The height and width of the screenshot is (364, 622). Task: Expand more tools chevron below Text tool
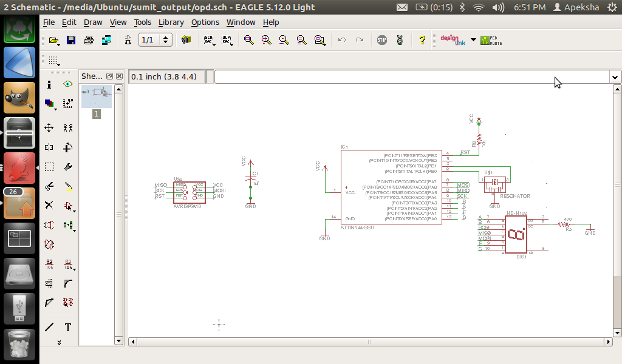click(x=59, y=342)
